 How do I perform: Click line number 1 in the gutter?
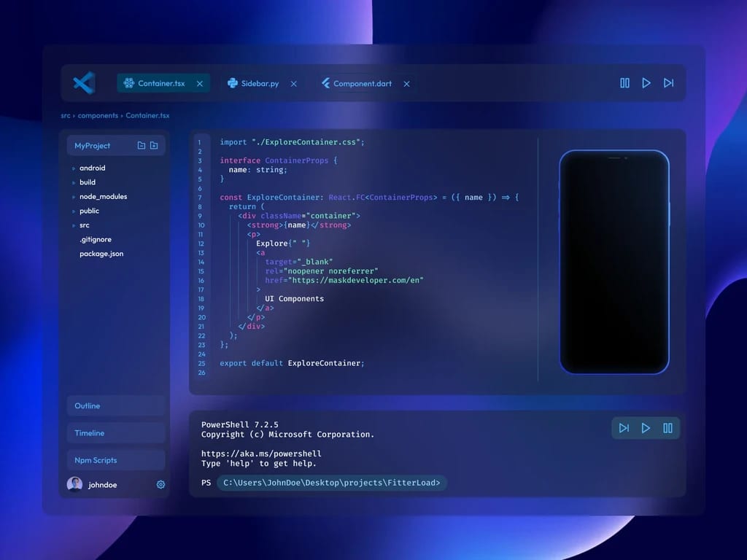coord(200,142)
